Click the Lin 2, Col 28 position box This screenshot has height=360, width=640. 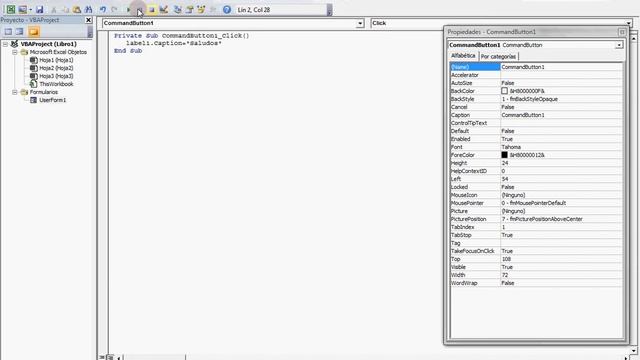click(x=281, y=9)
